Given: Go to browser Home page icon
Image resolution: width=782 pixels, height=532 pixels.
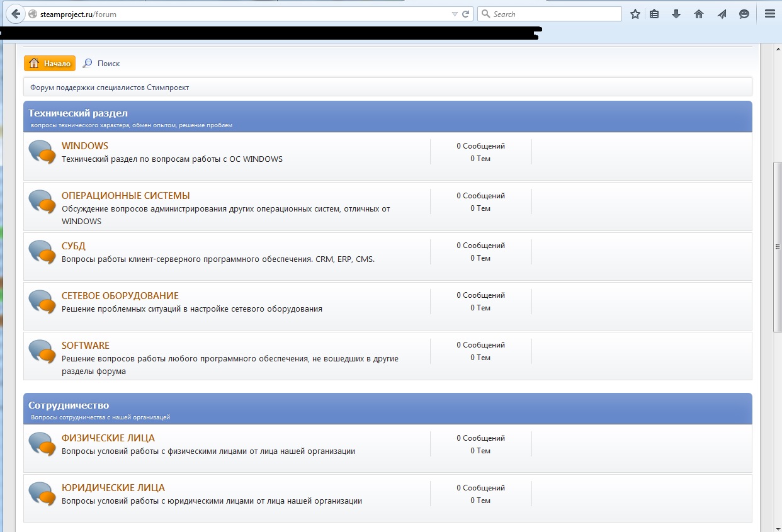Looking at the screenshot, I should coord(699,14).
